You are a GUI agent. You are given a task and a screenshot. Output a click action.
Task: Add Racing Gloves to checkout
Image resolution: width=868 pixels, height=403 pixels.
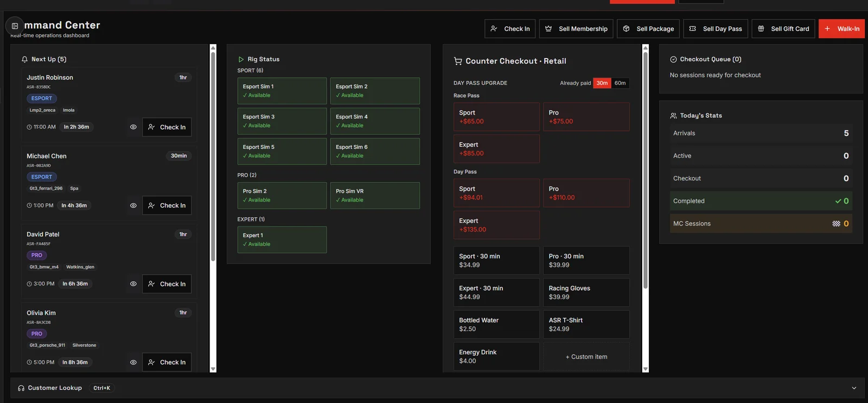[586, 293]
